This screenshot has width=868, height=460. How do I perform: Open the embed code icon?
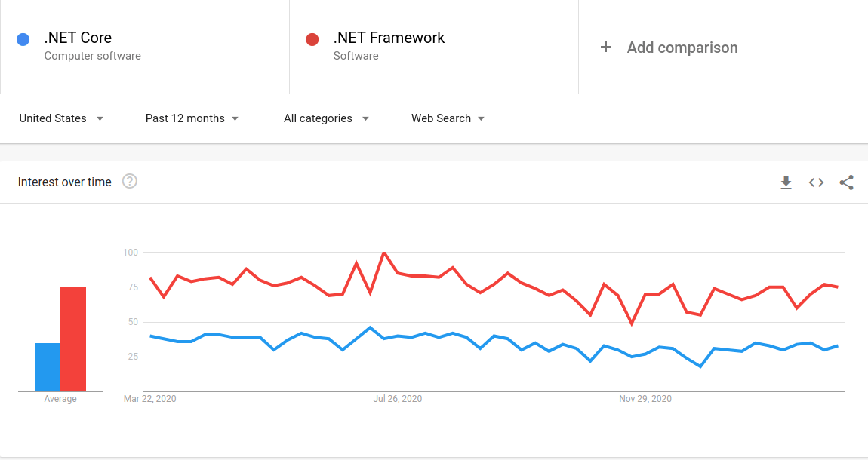tap(816, 182)
